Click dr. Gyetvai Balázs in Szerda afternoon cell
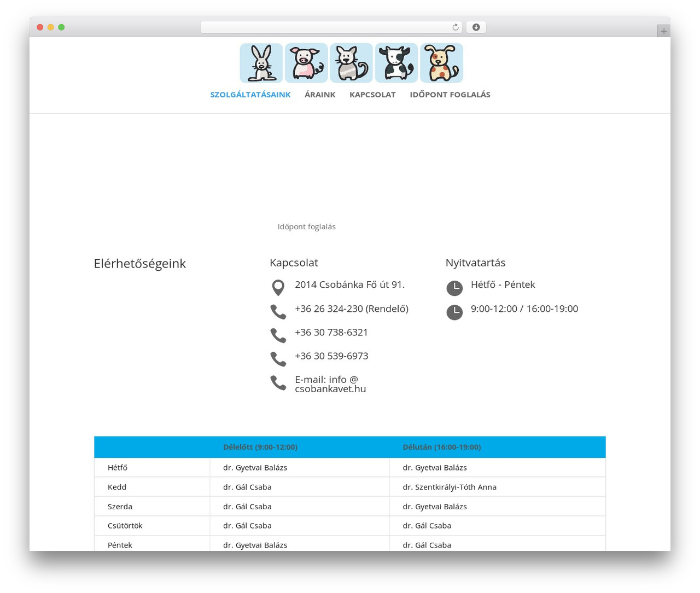700x593 pixels. pos(435,507)
